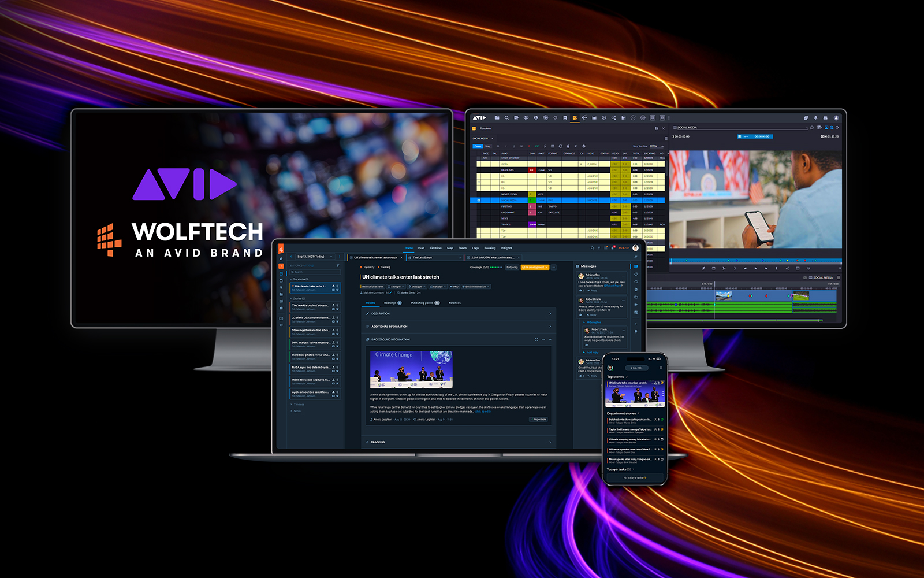
Task: Open the bookmark icon in Avid toolbar
Action: click(565, 118)
